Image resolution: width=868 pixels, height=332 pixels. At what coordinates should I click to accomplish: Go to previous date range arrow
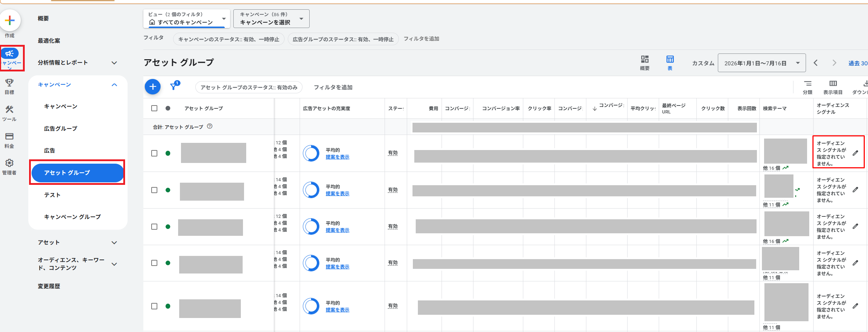pyautogui.click(x=816, y=63)
